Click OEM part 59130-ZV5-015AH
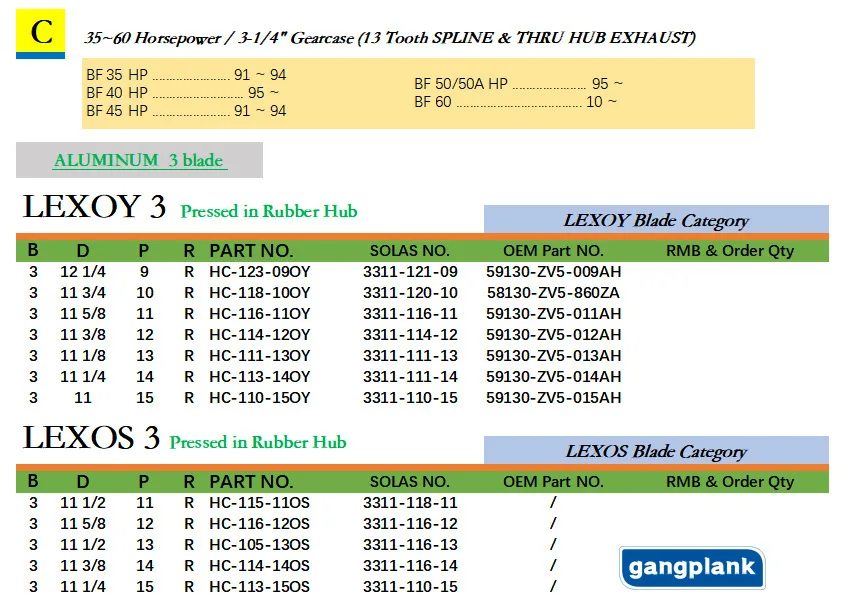Screen dimensions: 843x601 (554, 398)
